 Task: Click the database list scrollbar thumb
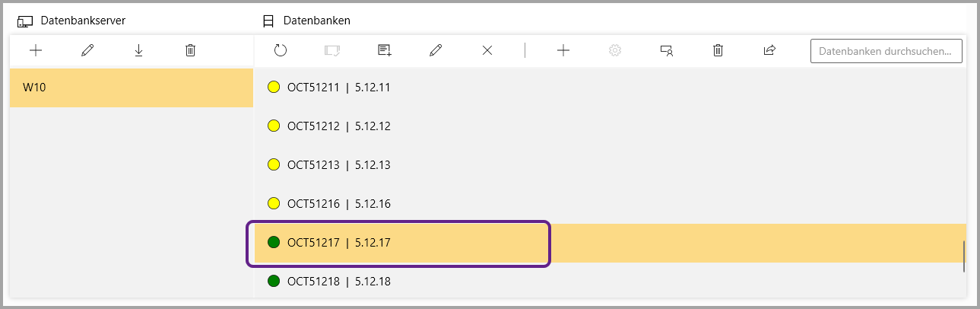pos(963,256)
